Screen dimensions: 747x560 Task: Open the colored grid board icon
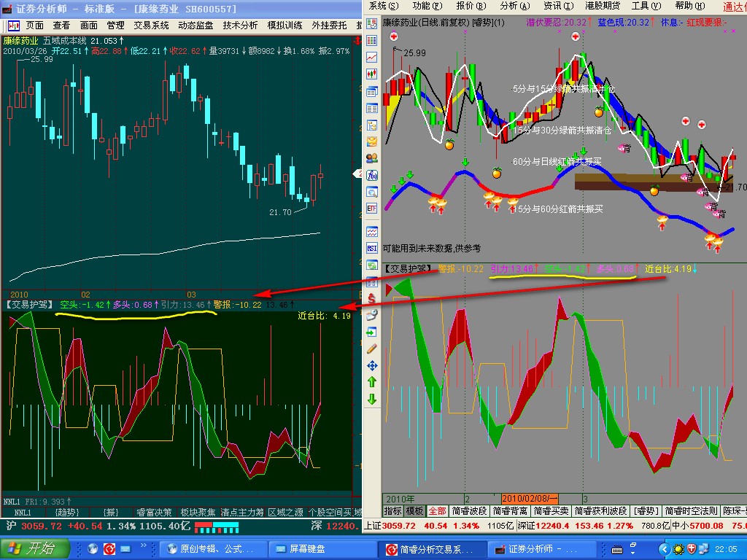click(371, 41)
